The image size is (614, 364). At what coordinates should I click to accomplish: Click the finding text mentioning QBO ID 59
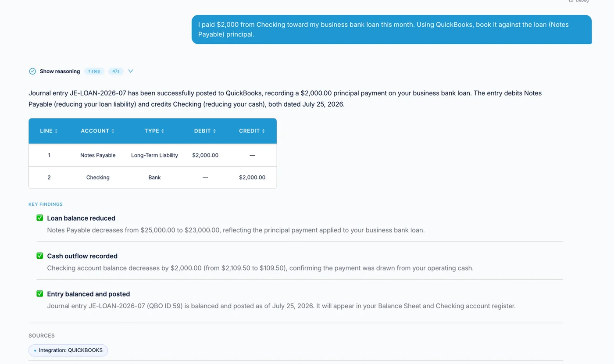click(281, 306)
